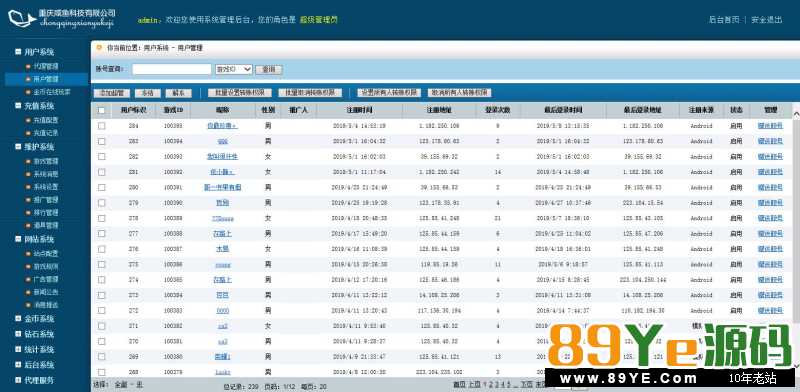Expand the 统计系统 menu group
The height and width of the screenshot is (392, 800).
(18, 349)
